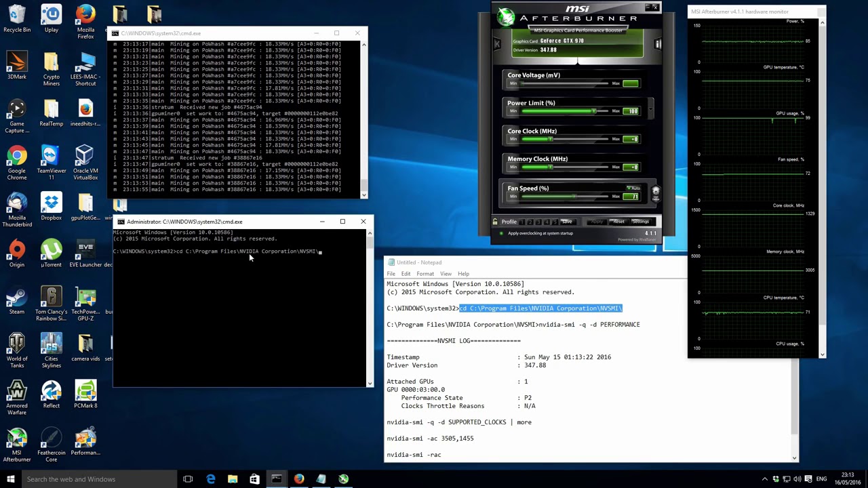This screenshot has height=488, width=868.
Task: Open Feathercoin Core desktop icon
Action: point(51,445)
